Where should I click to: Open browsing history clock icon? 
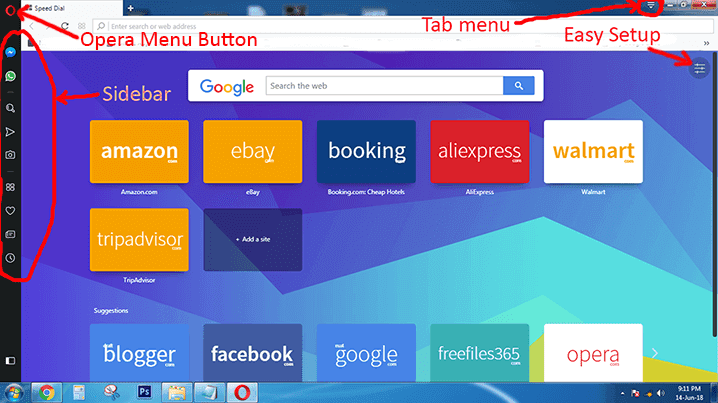(x=10, y=258)
